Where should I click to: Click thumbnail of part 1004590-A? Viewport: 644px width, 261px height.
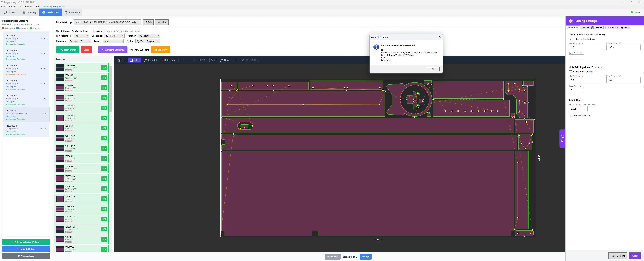click(x=60, y=67)
